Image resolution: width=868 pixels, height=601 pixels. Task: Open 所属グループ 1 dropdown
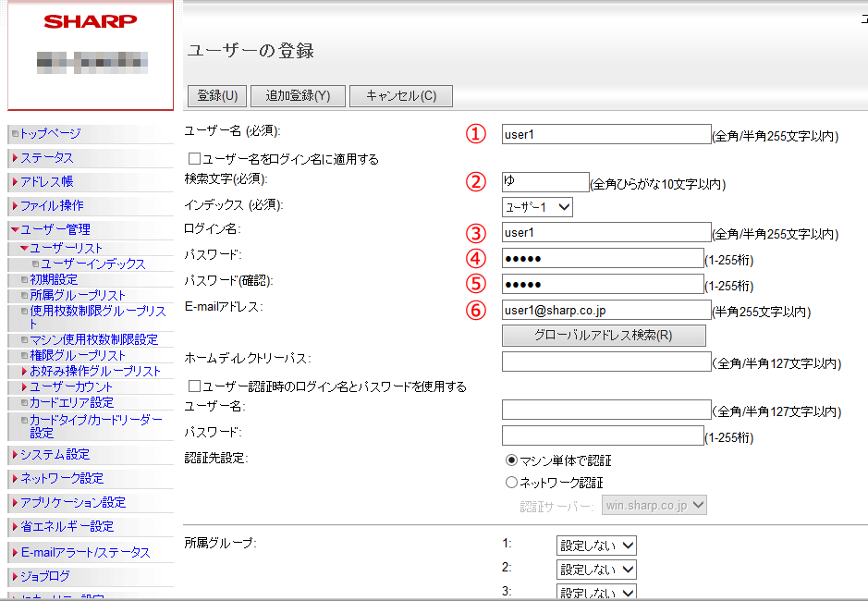coord(596,546)
